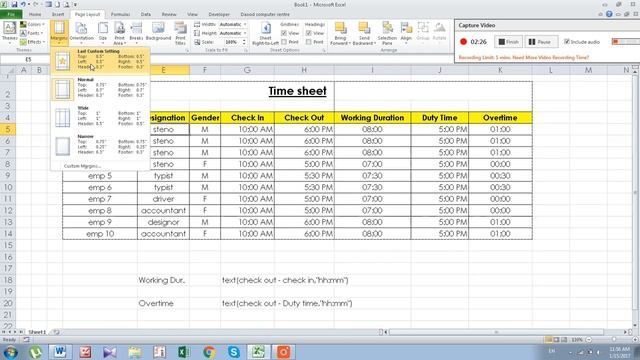Open the theme Colors dropdown

[x=32, y=24]
